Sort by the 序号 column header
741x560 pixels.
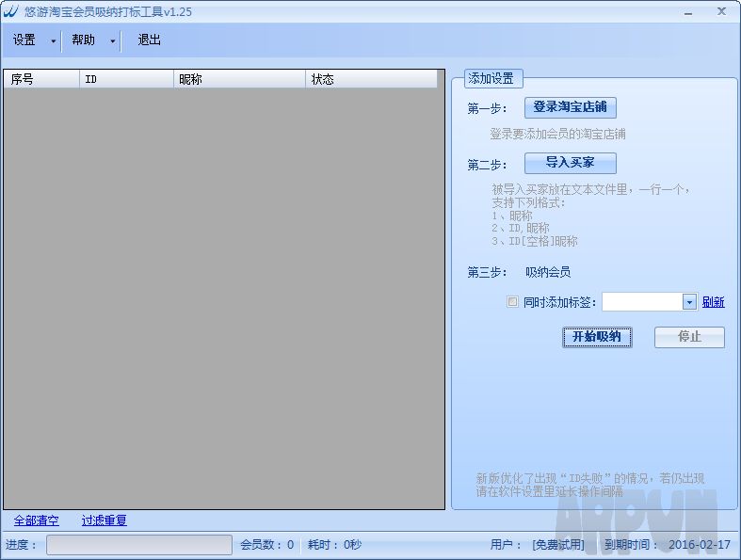pyautogui.click(x=41, y=79)
